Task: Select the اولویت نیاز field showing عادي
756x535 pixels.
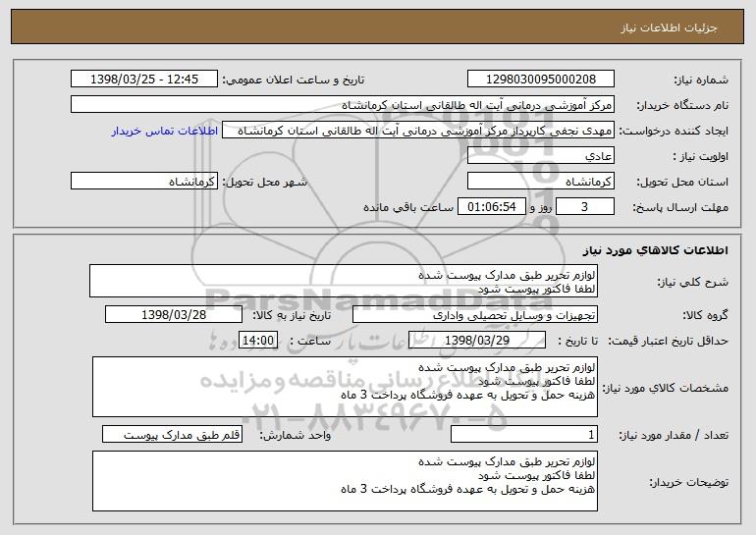Action: point(540,155)
